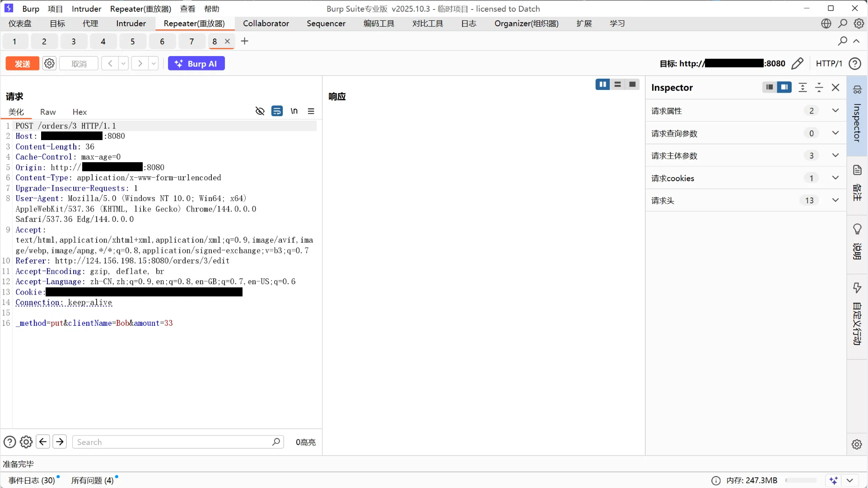Open the 仪表盘 dashboard tab
The width and height of the screenshot is (868, 488).
point(20,23)
